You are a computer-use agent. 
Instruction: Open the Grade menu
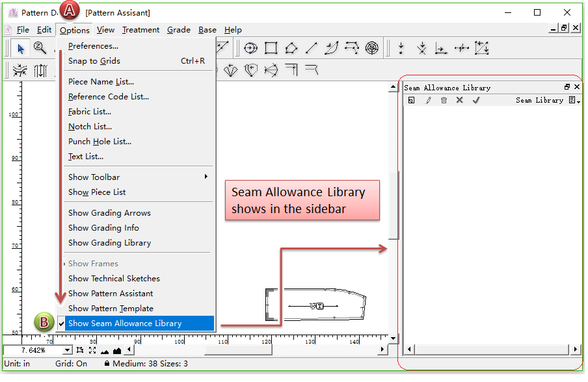178,30
